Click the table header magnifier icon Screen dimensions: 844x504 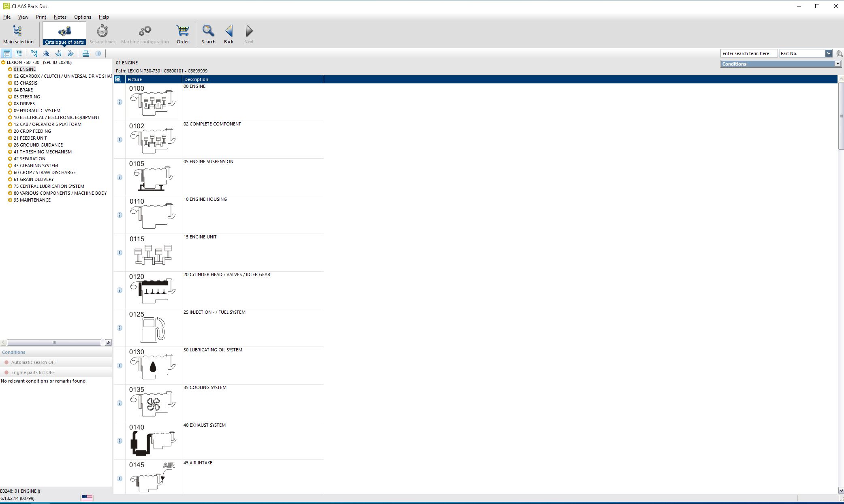click(118, 79)
